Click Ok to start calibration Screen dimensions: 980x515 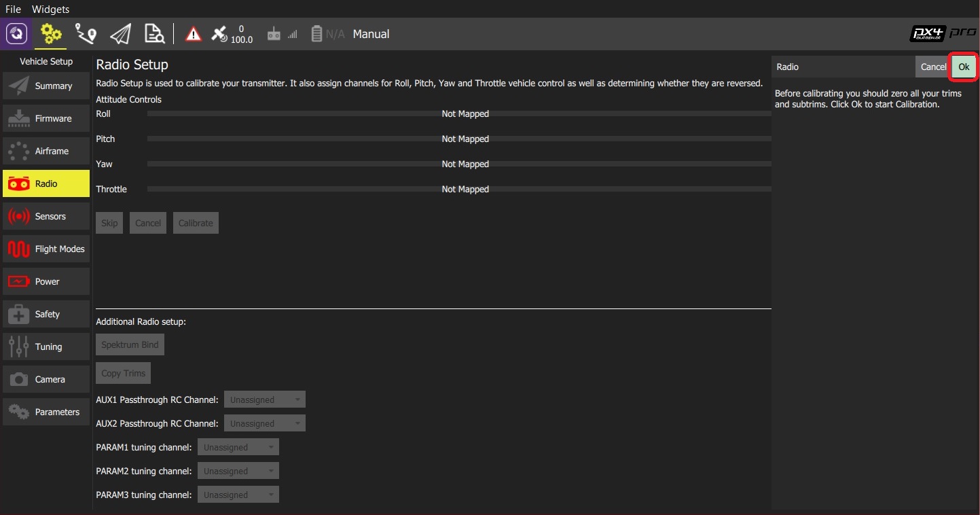[963, 67]
